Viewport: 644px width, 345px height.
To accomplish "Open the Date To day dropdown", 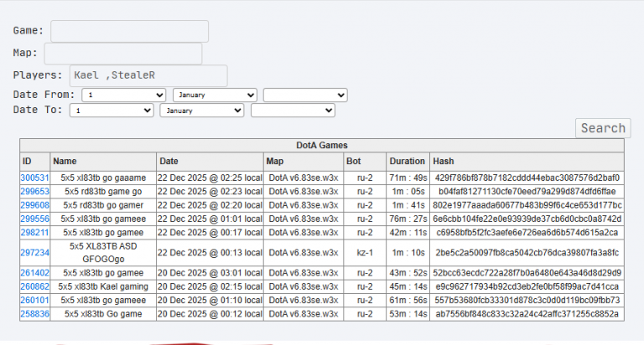I will point(112,111).
